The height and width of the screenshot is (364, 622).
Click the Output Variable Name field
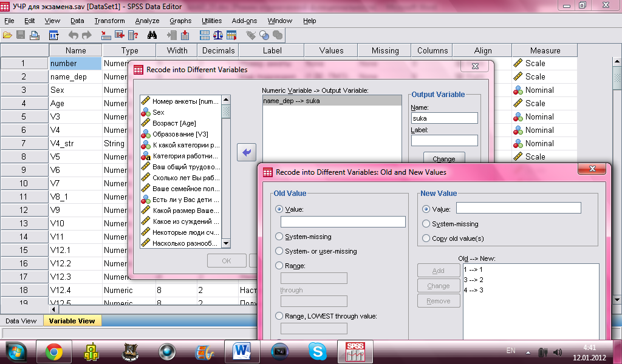[444, 118]
